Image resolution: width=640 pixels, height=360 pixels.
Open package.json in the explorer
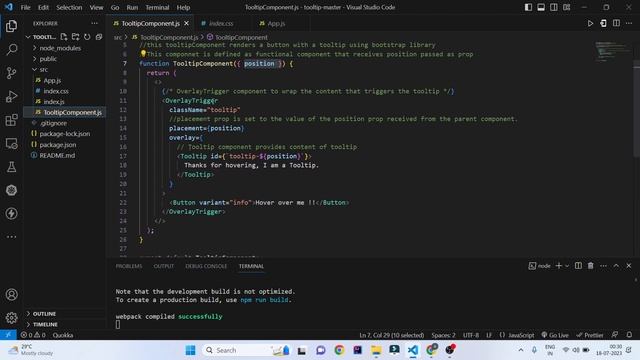coord(58,144)
